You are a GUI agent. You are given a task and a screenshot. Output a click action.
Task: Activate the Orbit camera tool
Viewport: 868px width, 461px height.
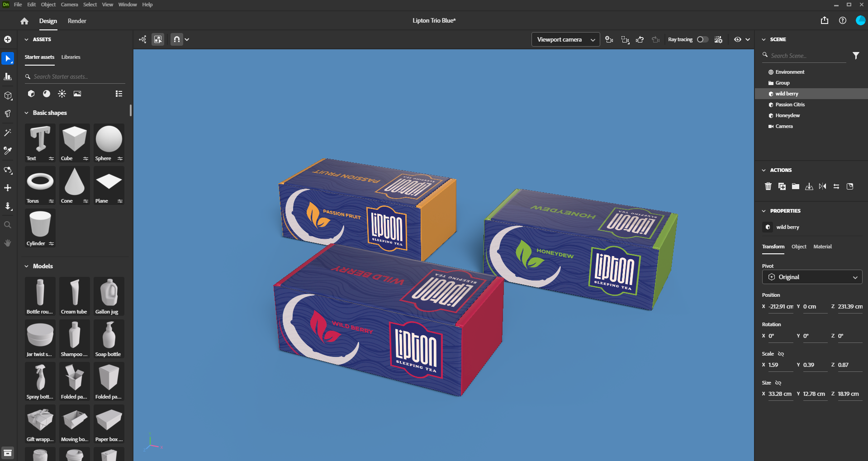(8, 170)
